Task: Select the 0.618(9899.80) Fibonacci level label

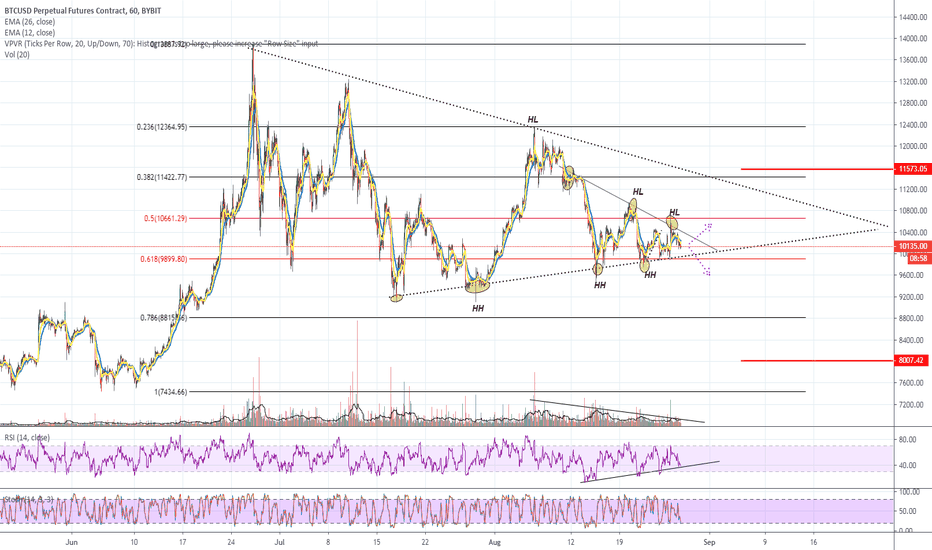Action: [163, 259]
